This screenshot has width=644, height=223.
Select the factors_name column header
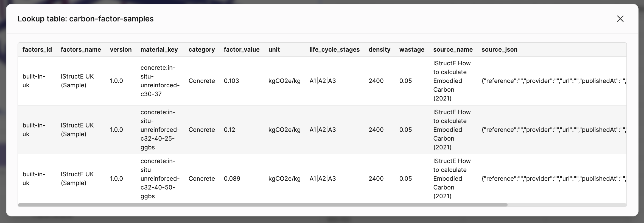[x=81, y=49]
